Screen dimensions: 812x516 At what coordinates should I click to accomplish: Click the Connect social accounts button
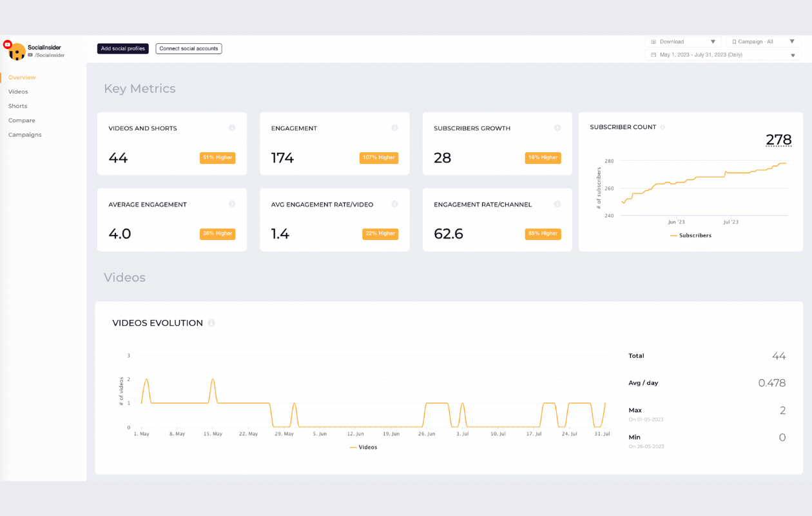tap(189, 48)
